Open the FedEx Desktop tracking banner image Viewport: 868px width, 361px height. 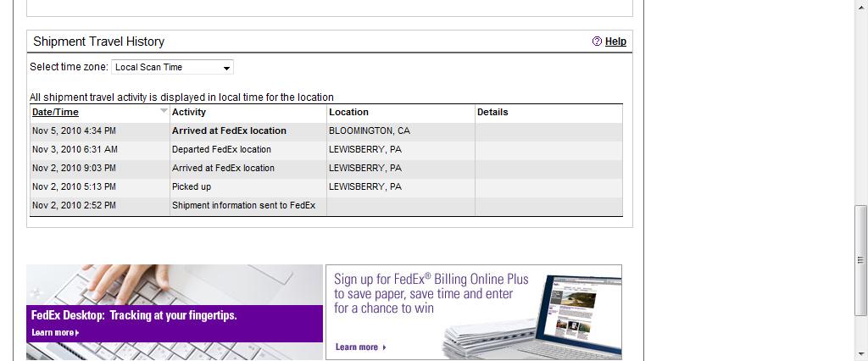175,313
